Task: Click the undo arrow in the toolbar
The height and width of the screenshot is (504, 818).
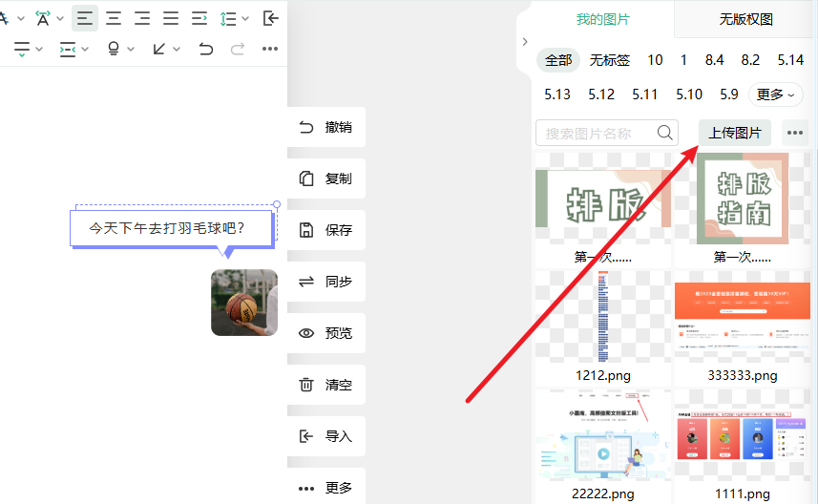Action: 206,49
